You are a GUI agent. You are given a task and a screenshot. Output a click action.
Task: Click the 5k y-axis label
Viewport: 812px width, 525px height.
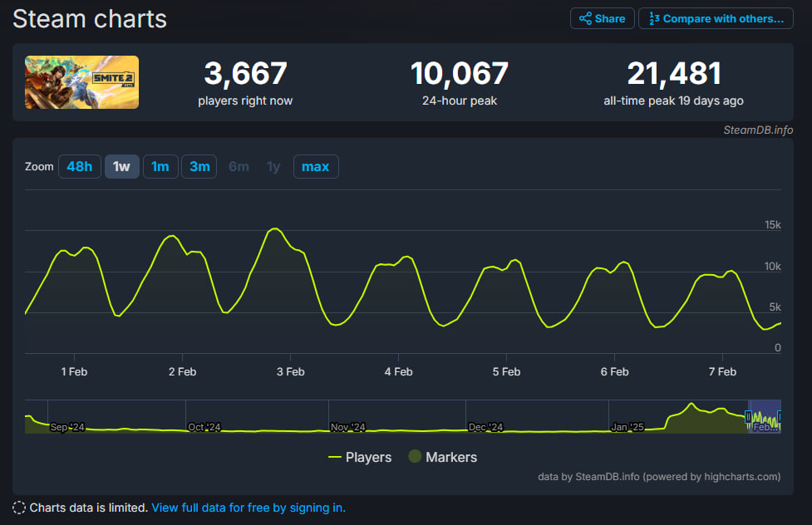pyautogui.click(x=775, y=307)
